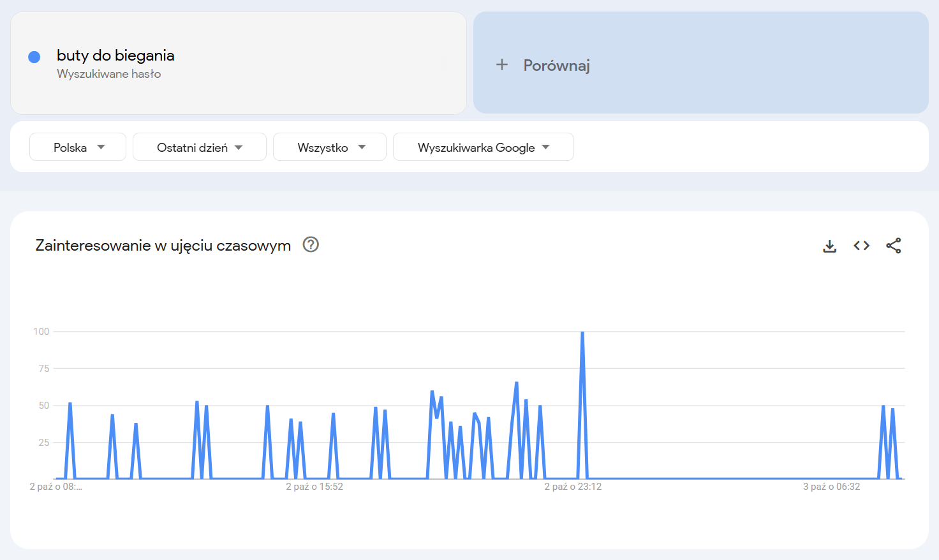Click the 2 paź o 23:12 axis label
Viewport: 939px width, 560px height.
click(x=573, y=487)
